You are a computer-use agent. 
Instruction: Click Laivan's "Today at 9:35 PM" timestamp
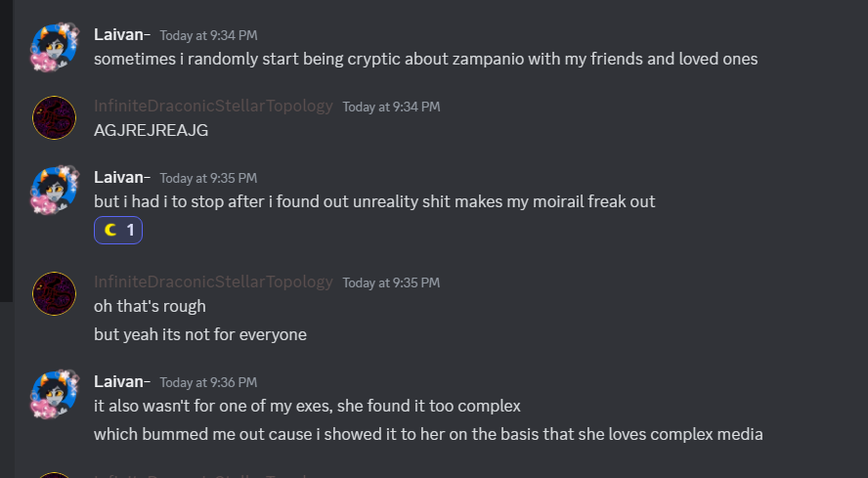(208, 178)
